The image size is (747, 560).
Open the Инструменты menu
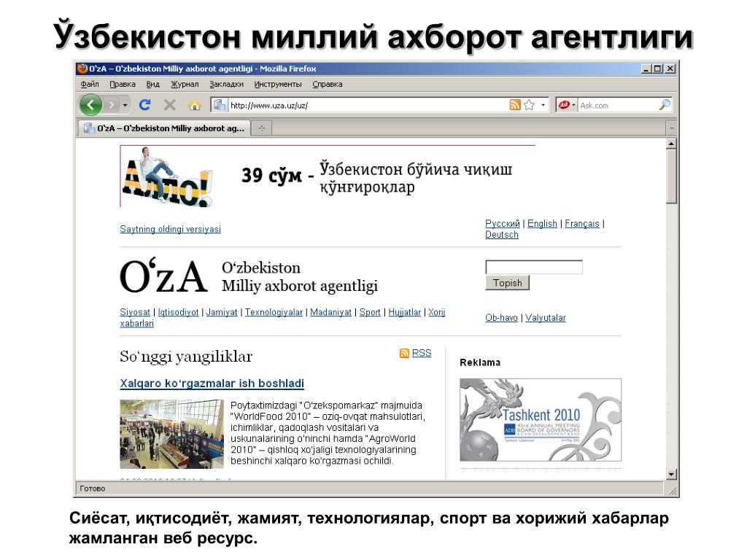click(278, 85)
